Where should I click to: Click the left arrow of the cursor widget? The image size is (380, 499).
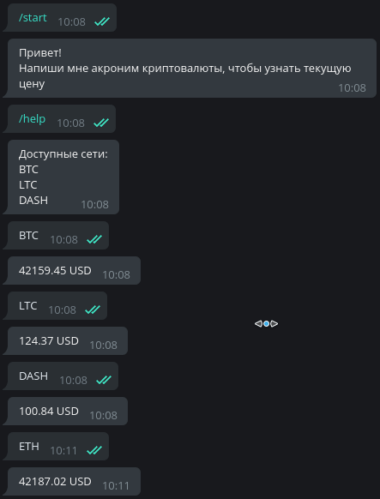[258, 324]
